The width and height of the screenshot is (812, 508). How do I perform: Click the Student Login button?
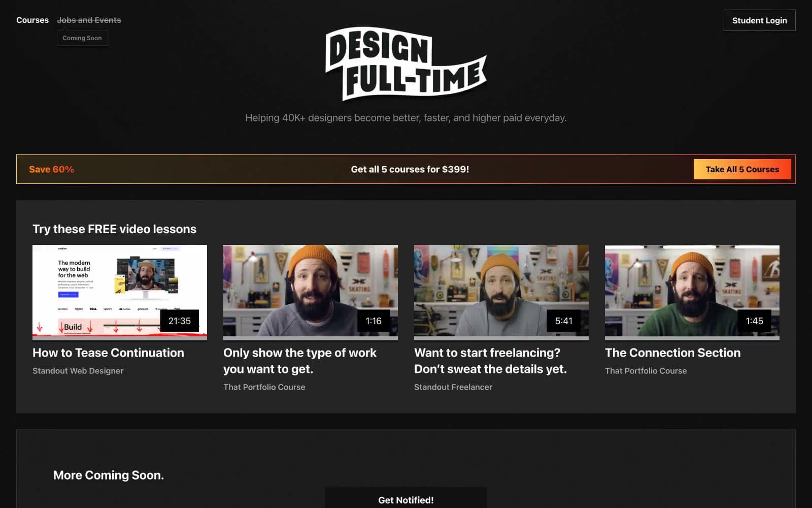pos(759,20)
